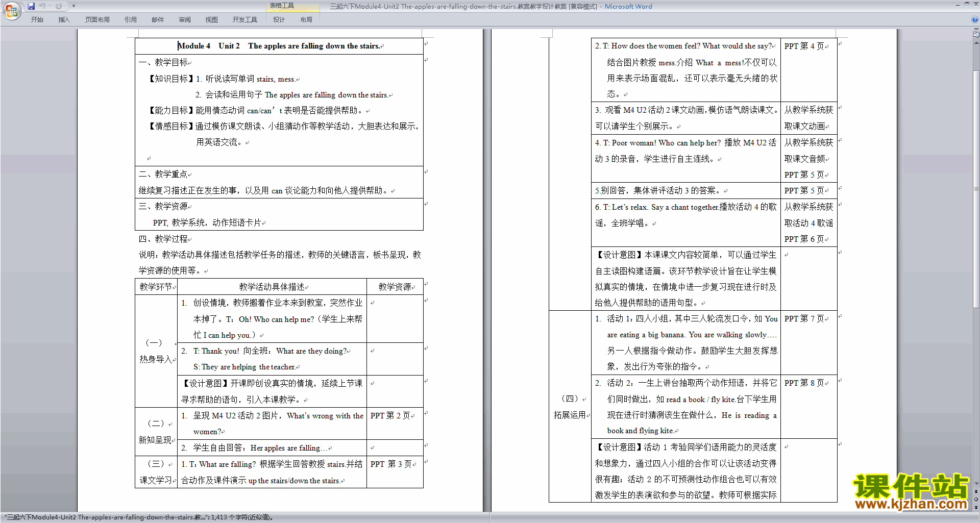Open the 审阅 ribbon tab
The width and height of the screenshot is (980, 523).
tap(185, 20)
